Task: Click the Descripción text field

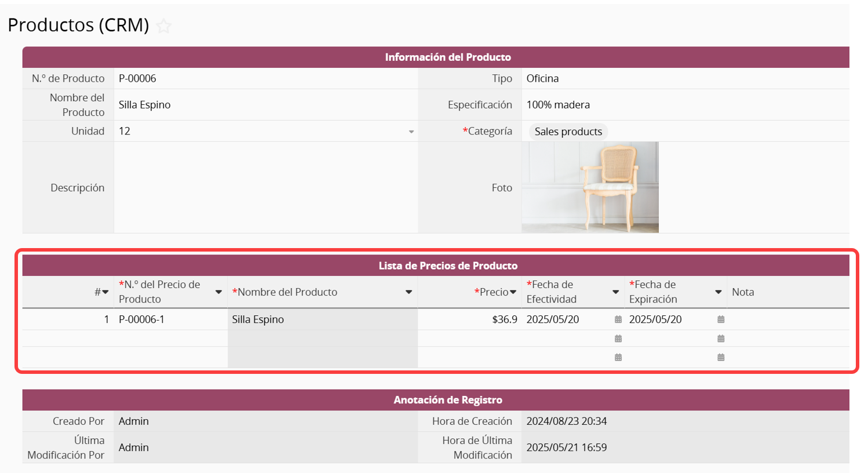Action: (265, 187)
